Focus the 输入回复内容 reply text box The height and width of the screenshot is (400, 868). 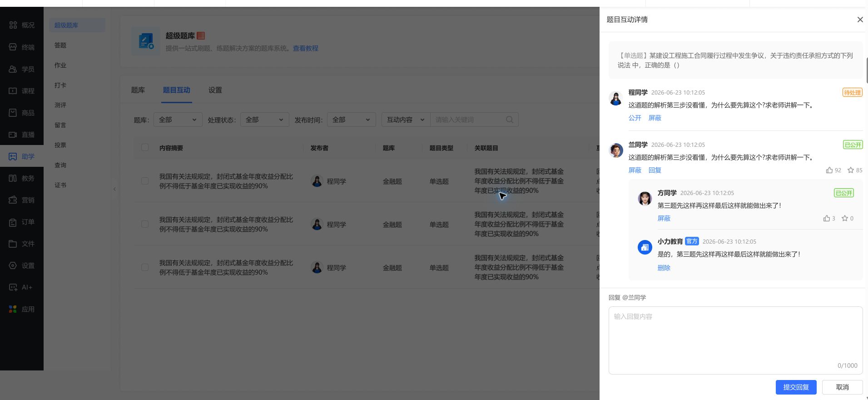735,340
